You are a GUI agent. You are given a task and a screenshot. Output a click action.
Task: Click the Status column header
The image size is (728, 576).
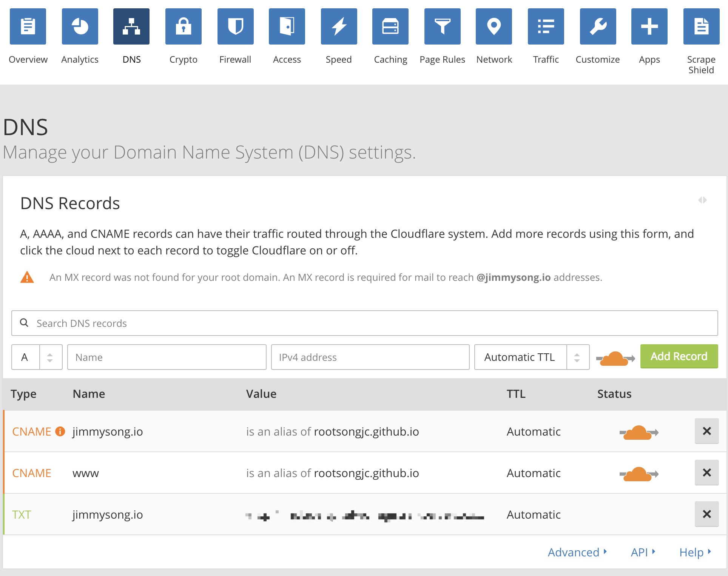point(614,394)
